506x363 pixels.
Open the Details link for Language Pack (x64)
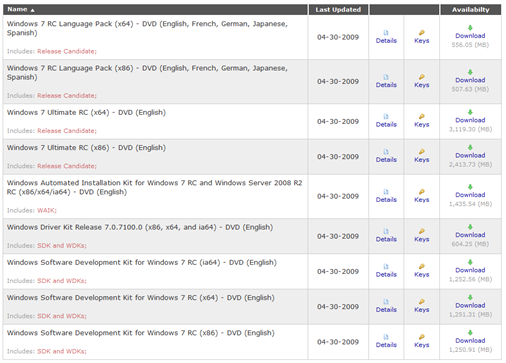coord(386,41)
